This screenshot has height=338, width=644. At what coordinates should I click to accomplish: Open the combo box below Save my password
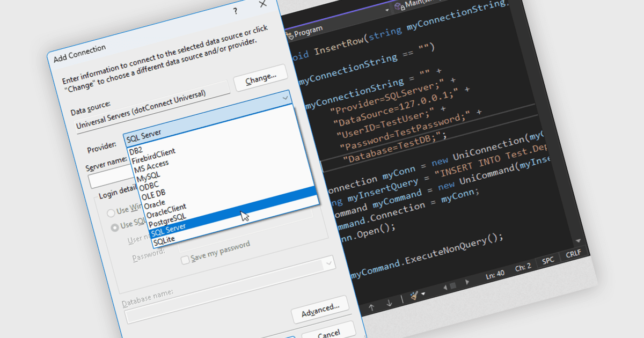(x=328, y=263)
